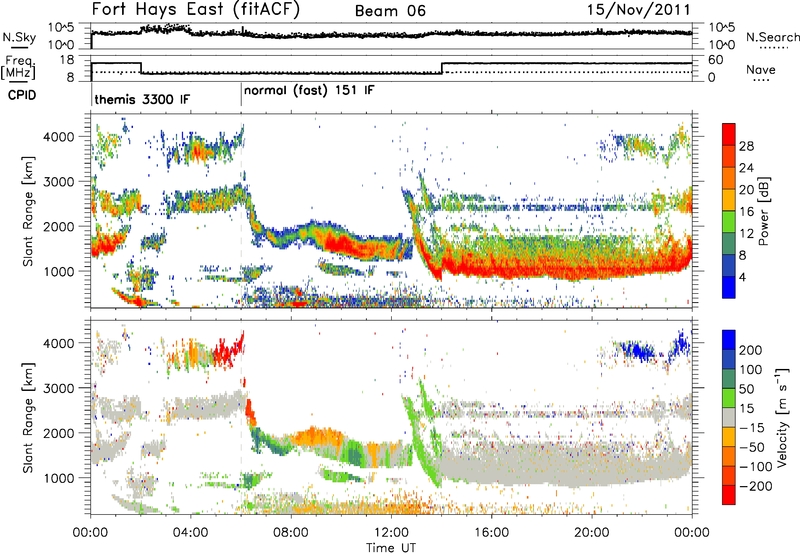Select the "Time UT" axis title
This screenshot has width=800, height=554.
tap(391, 547)
